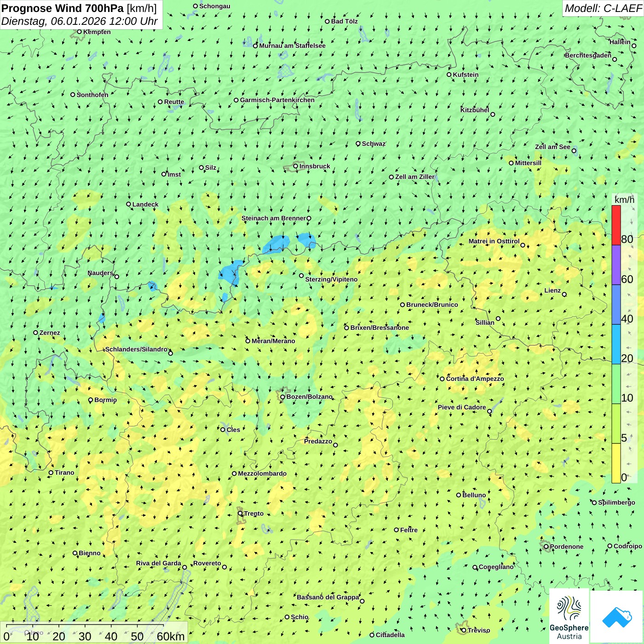
Task: Click the Bormio town marker
Action: point(91,400)
